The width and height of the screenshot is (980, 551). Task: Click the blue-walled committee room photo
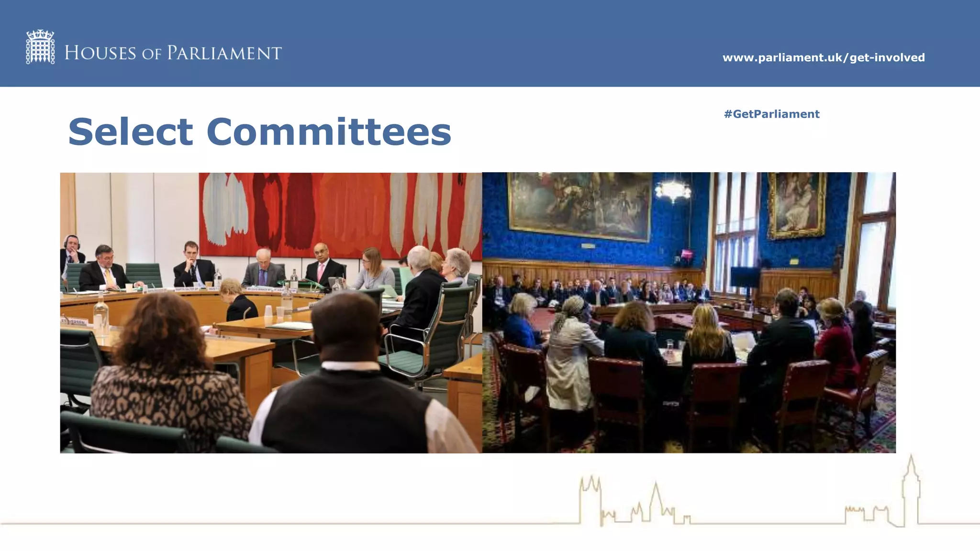[689, 313]
